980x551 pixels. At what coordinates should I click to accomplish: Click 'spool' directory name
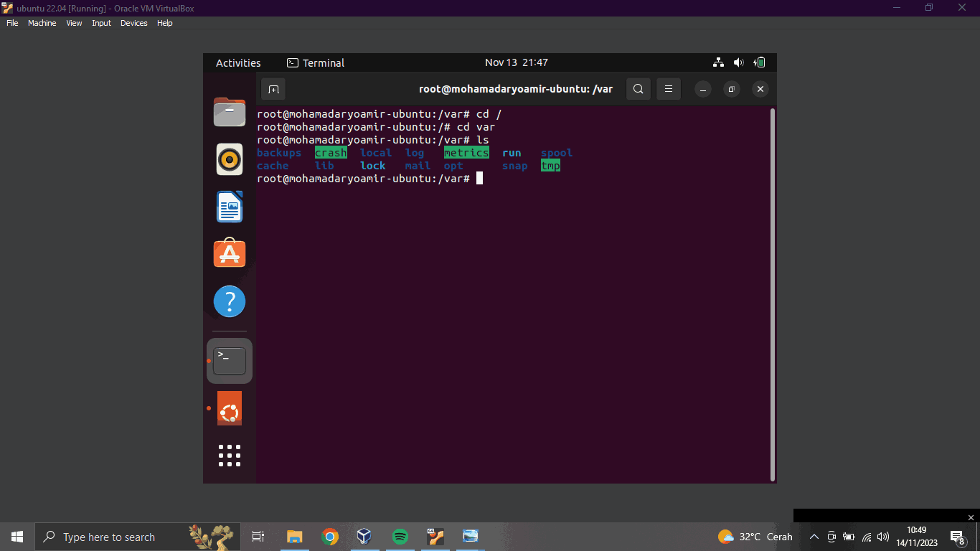[x=557, y=153]
